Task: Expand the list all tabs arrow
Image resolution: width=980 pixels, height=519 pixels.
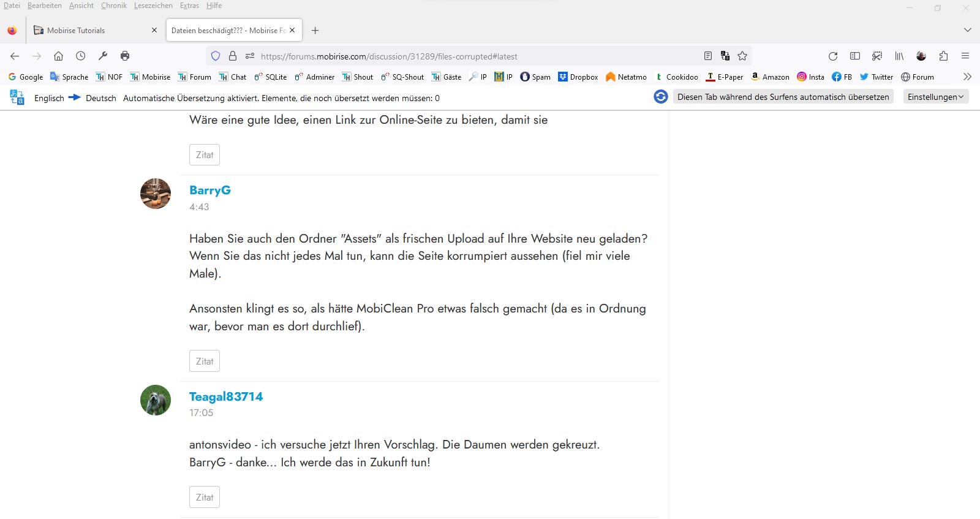Action: pos(967,30)
